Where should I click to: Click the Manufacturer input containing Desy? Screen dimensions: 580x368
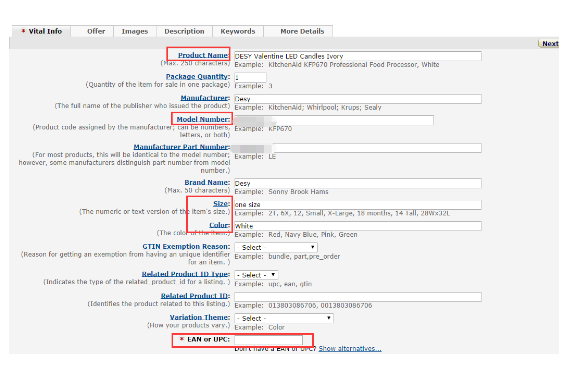(x=358, y=99)
